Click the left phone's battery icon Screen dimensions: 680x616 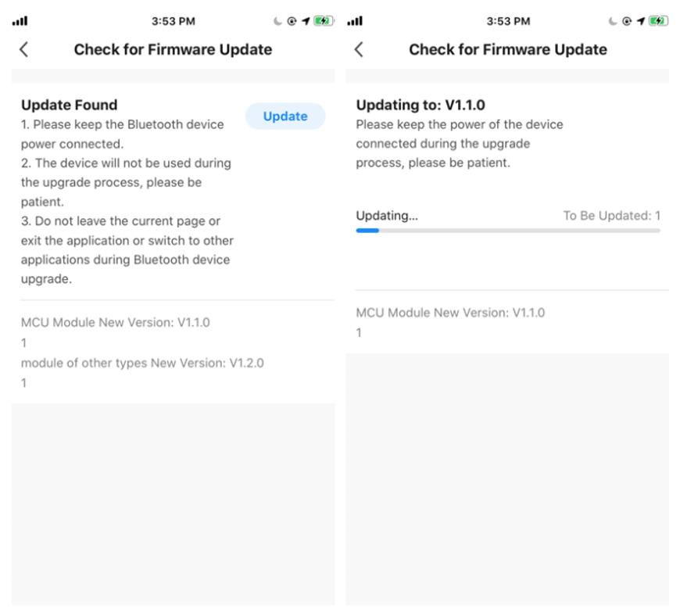[x=324, y=21]
